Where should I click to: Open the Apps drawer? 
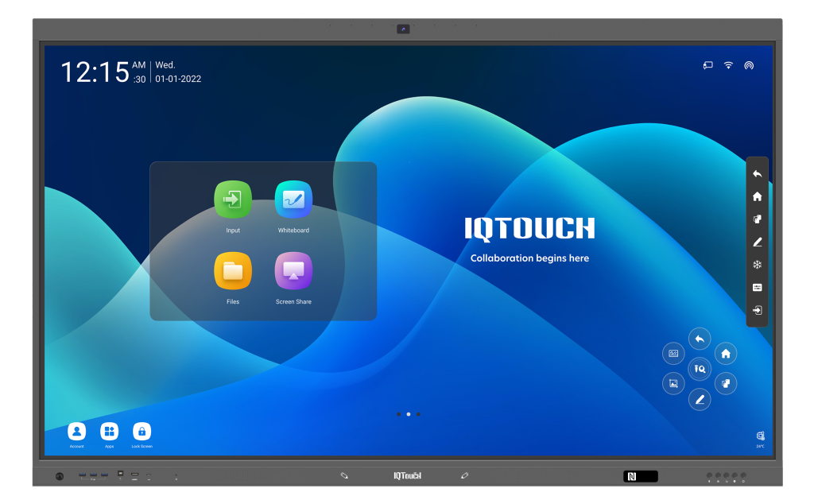[109, 432]
